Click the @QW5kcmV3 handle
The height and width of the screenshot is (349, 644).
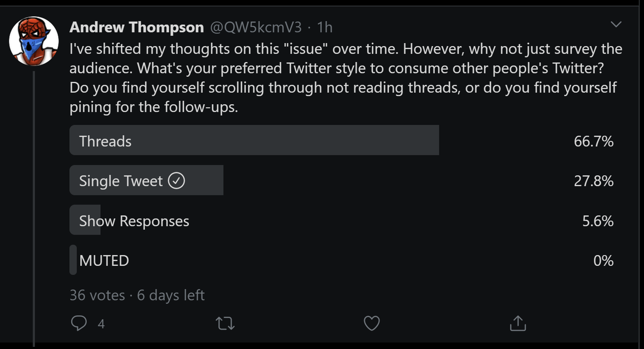pyautogui.click(x=256, y=28)
